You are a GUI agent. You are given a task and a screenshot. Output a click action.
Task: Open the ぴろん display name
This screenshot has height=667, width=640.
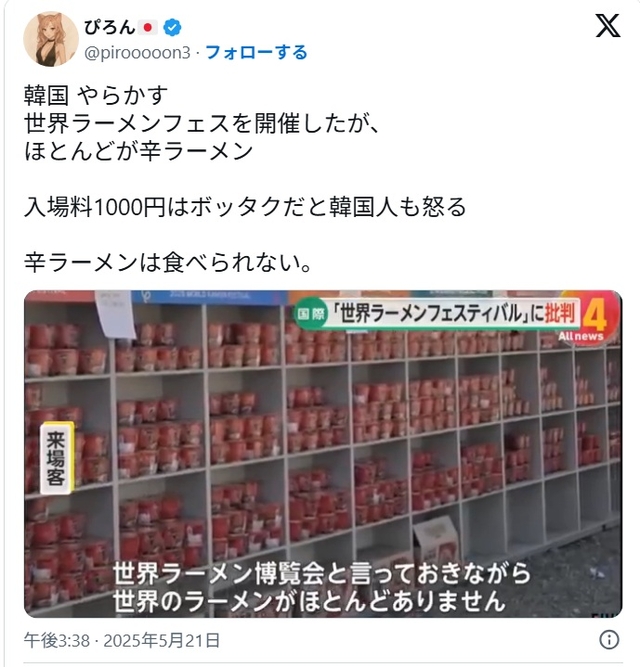coord(109,27)
